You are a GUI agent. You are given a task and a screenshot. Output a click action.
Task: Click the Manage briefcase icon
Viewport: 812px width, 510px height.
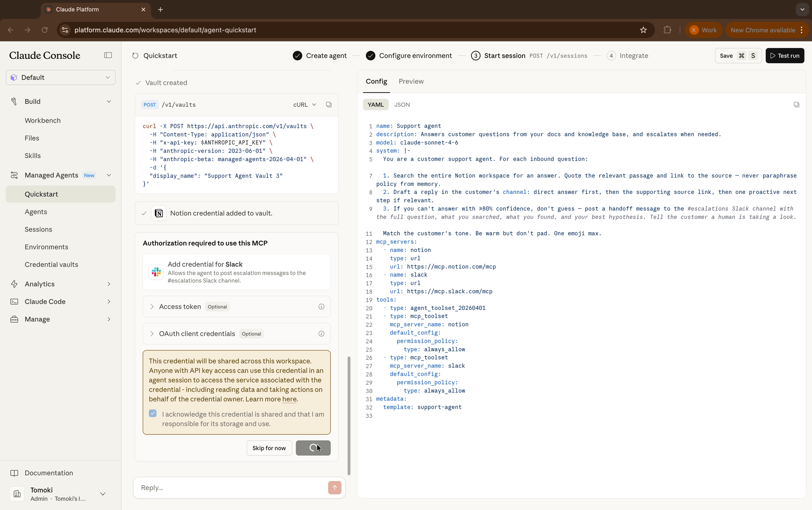point(14,319)
